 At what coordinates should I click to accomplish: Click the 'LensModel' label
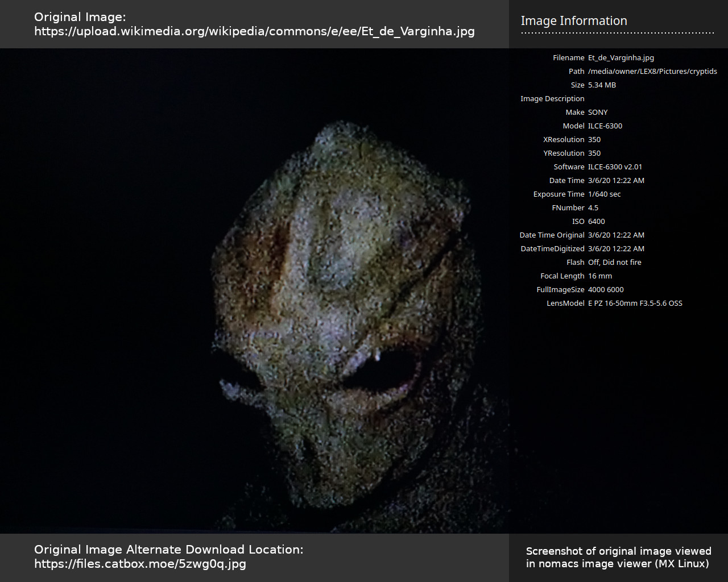(565, 304)
